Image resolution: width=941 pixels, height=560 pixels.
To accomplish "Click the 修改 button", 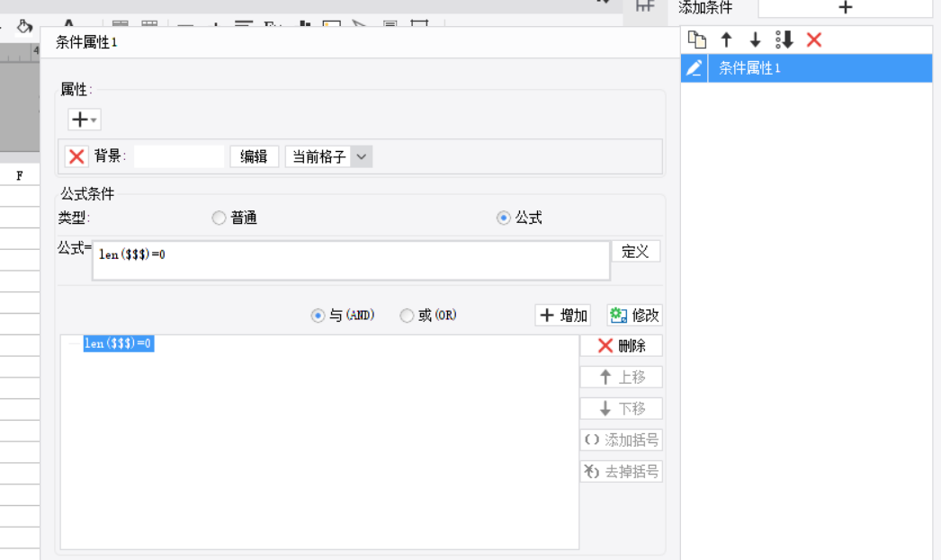I will pyautogui.click(x=634, y=316).
